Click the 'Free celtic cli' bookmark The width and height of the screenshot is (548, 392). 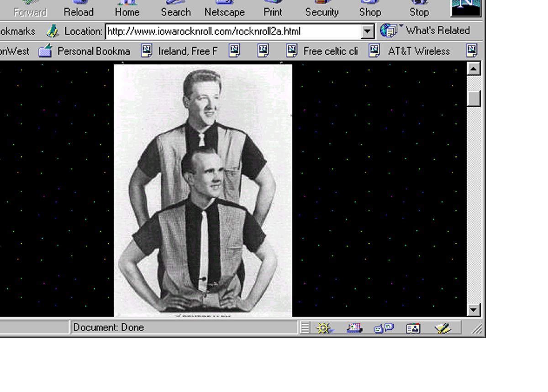322,51
